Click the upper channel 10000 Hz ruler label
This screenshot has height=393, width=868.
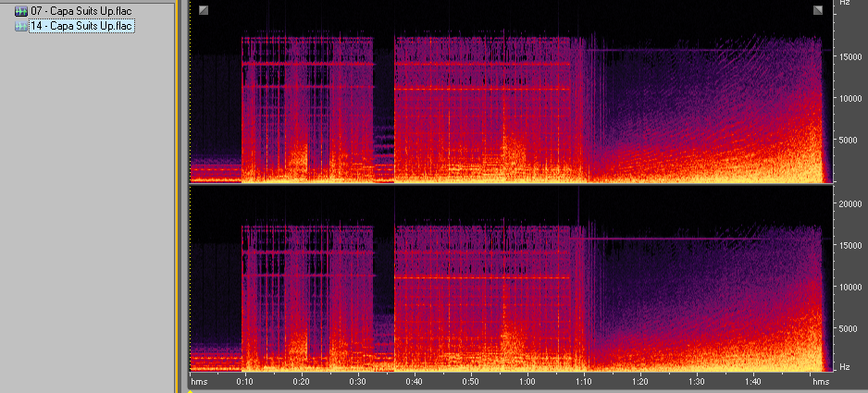click(x=850, y=99)
